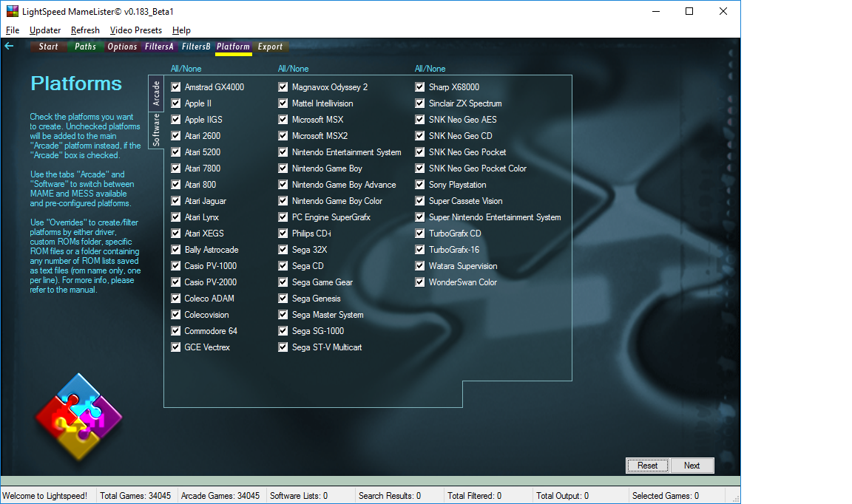Uncheck Nintendo Entertainment System checkbox
Viewport: 852px width, 504px height.
point(283,152)
